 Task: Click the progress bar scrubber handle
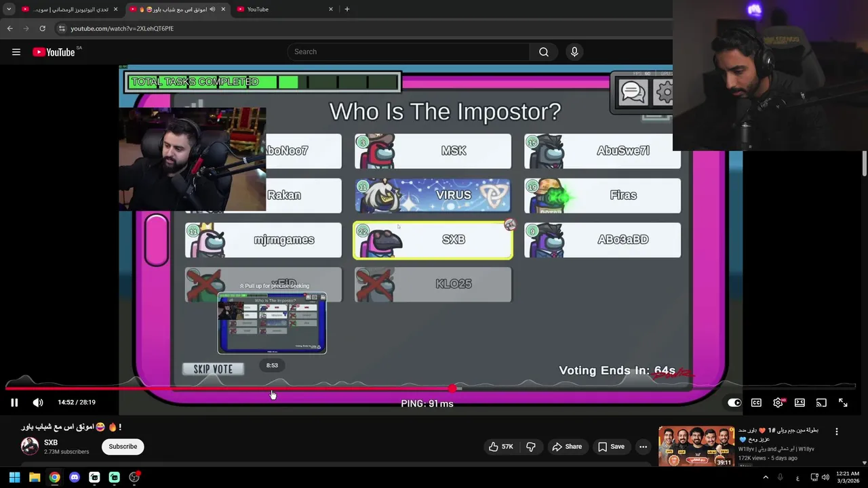click(x=452, y=388)
